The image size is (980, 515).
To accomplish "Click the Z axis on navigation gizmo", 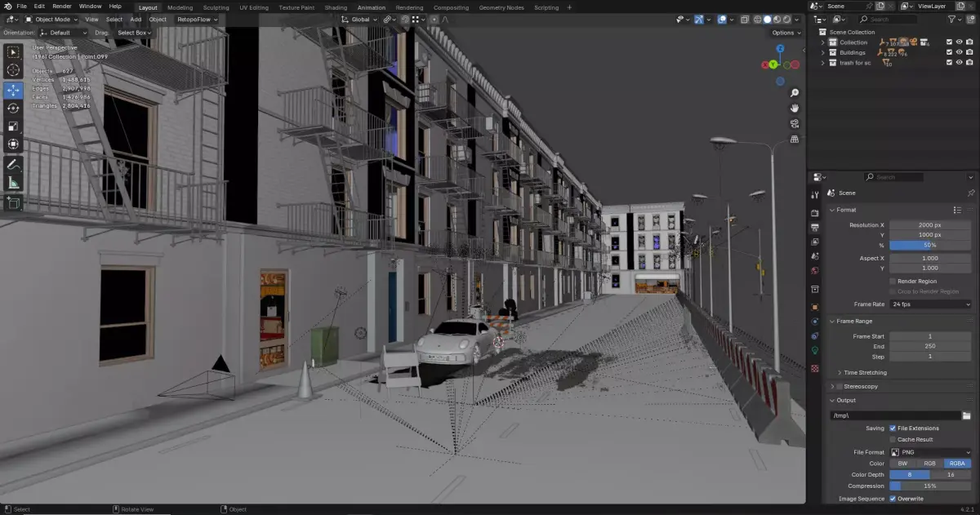I will point(781,49).
